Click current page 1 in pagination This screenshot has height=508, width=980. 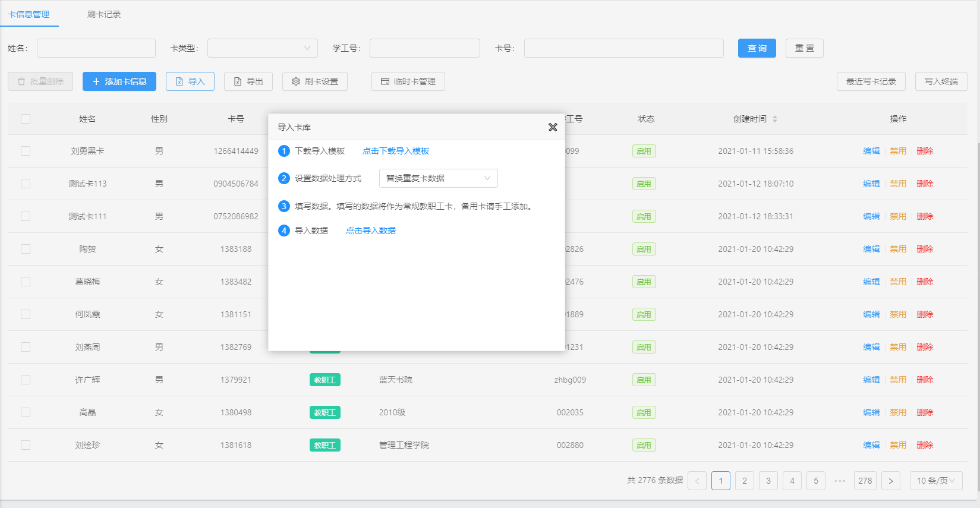(721, 481)
